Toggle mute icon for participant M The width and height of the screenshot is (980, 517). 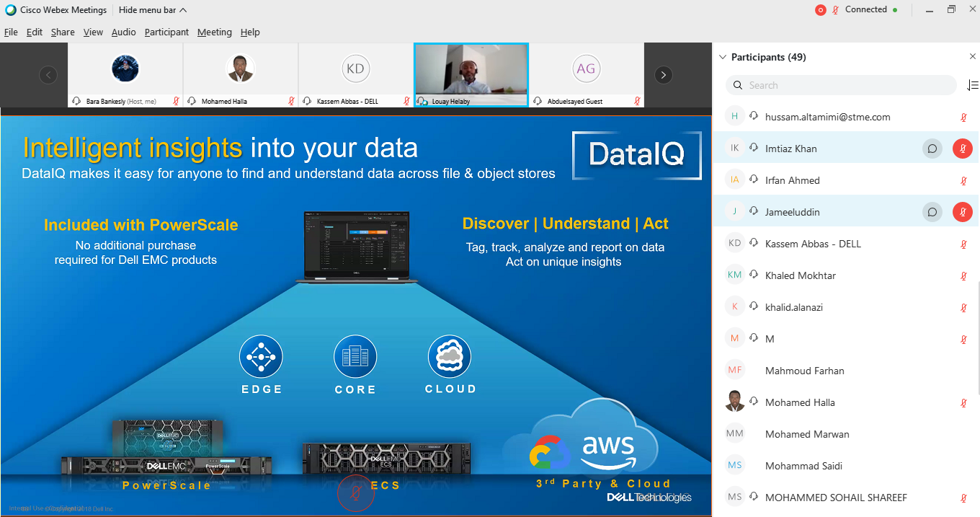(963, 340)
